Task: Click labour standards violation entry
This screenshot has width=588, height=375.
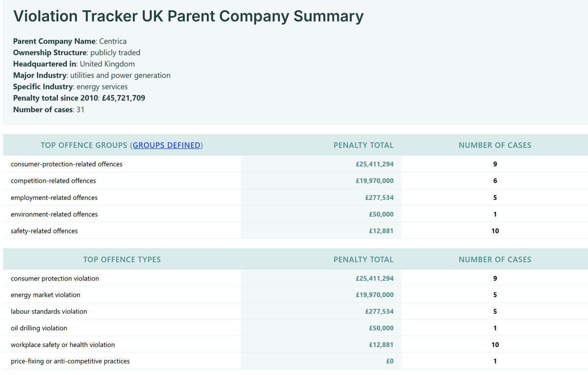Action: 49,312
